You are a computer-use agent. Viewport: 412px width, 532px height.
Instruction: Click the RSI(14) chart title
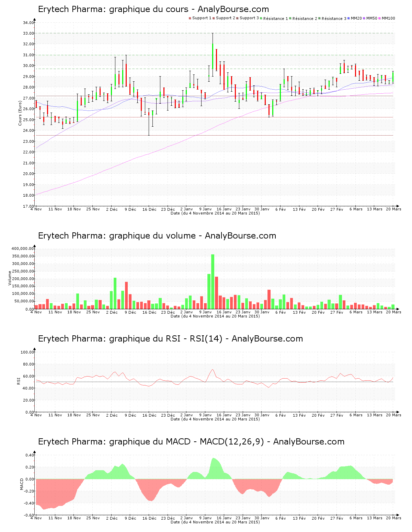[x=170, y=339]
